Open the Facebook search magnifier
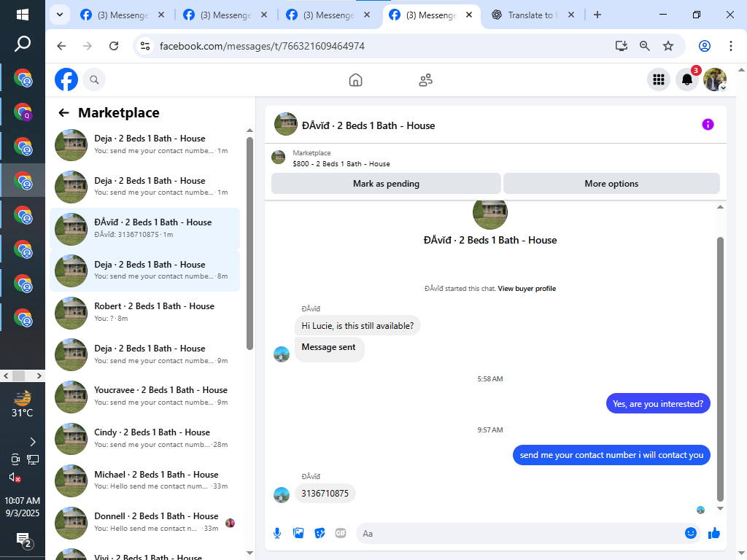 [94, 79]
